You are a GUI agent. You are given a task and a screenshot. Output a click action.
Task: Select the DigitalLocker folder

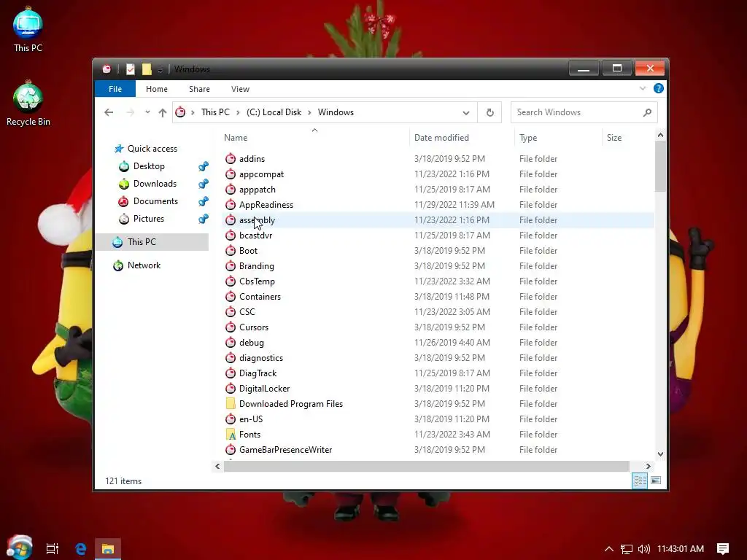264,389
